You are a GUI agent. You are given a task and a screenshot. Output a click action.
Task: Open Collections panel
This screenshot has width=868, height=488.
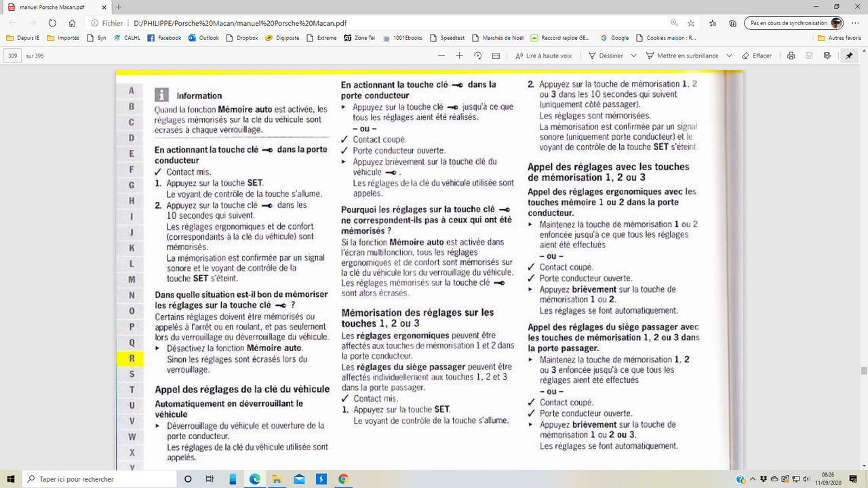click(732, 22)
